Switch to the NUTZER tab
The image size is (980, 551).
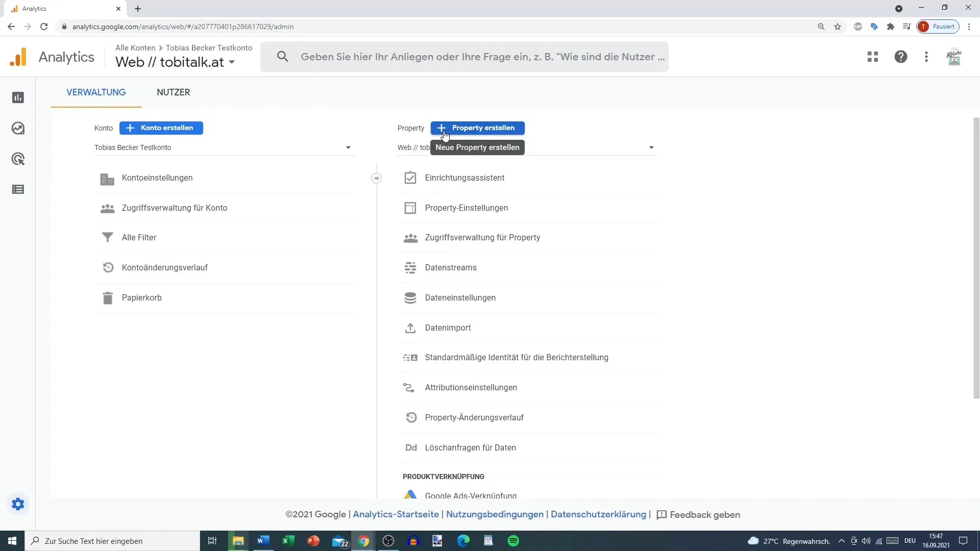174,92
